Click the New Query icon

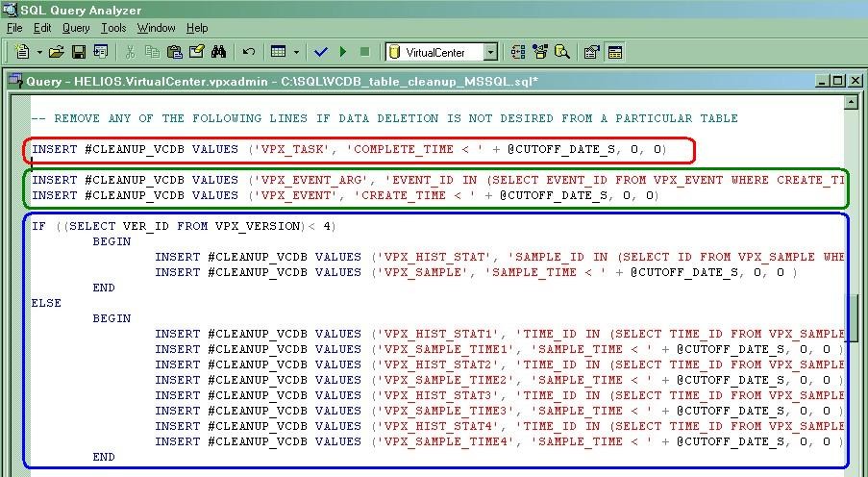coord(21,52)
